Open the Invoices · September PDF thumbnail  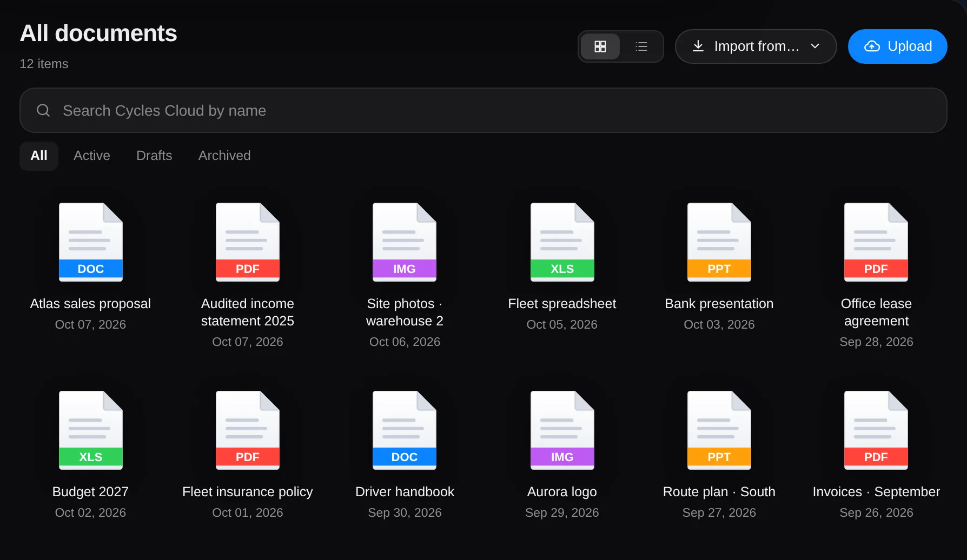(x=876, y=430)
